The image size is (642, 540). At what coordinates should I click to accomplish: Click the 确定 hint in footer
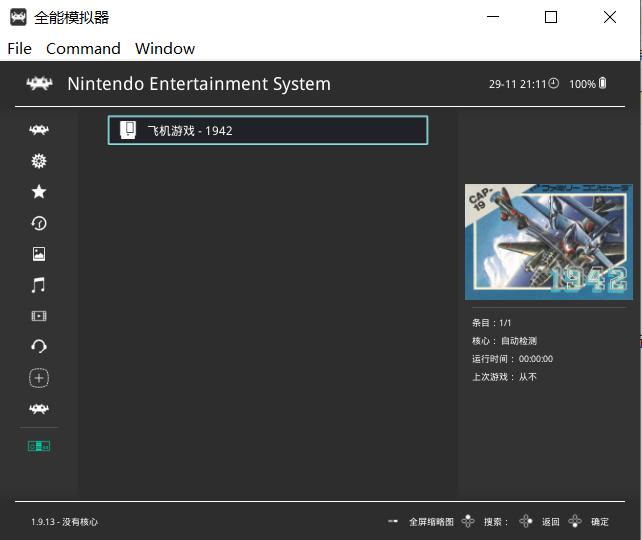[600, 522]
